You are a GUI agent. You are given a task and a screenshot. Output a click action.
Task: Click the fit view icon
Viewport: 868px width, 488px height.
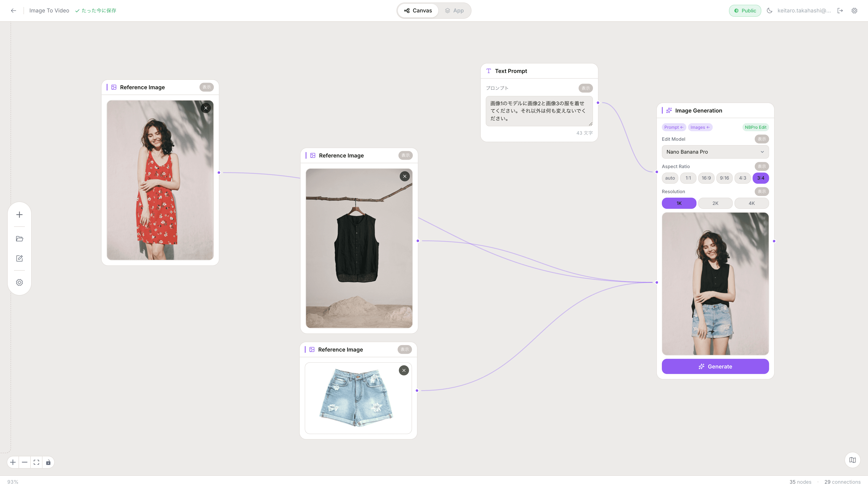tap(36, 462)
